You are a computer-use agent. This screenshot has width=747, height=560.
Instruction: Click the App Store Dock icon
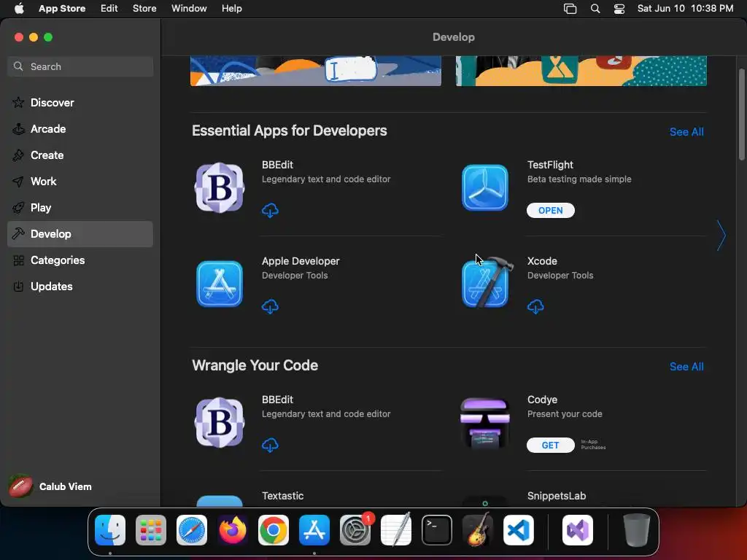tap(314, 530)
